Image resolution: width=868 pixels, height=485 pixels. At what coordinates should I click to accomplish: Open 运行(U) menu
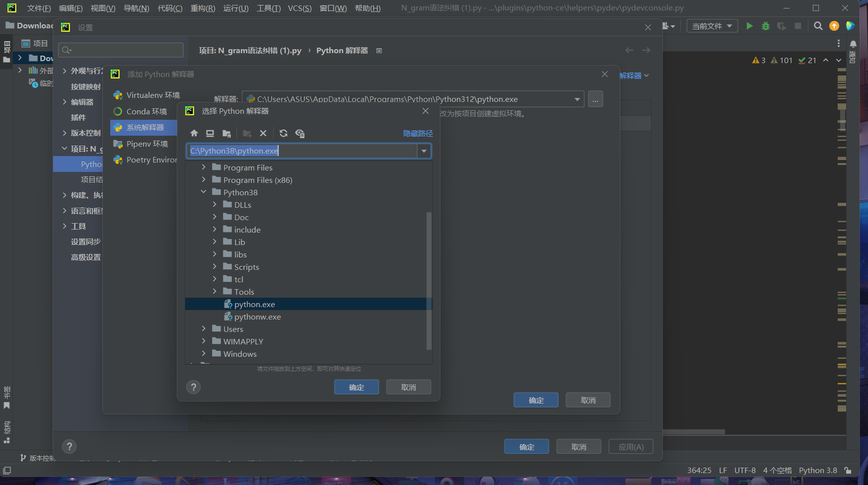(236, 8)
